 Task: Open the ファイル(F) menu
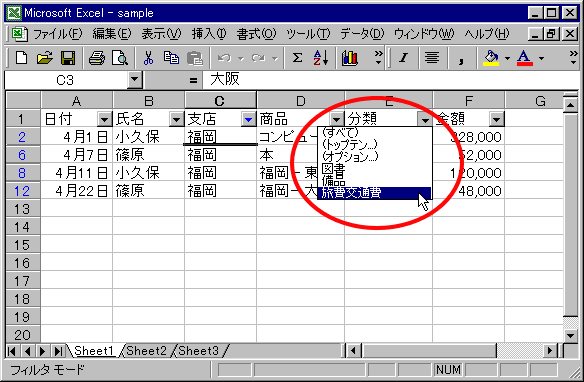pos(58,34)
